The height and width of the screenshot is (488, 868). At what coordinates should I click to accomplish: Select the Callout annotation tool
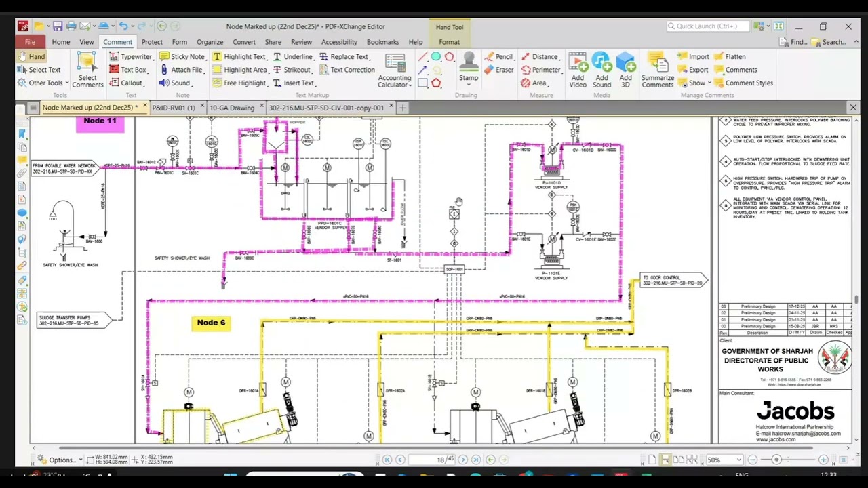125,83
